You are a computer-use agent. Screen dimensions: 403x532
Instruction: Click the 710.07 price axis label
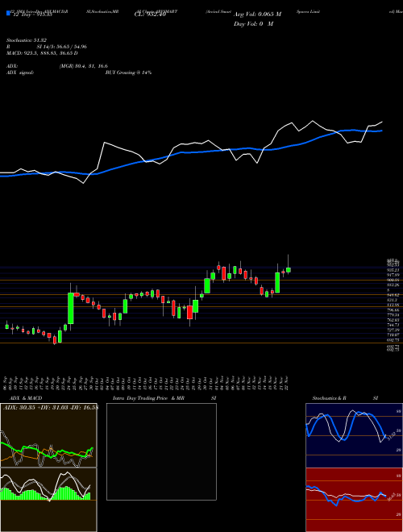click(393, 335)
